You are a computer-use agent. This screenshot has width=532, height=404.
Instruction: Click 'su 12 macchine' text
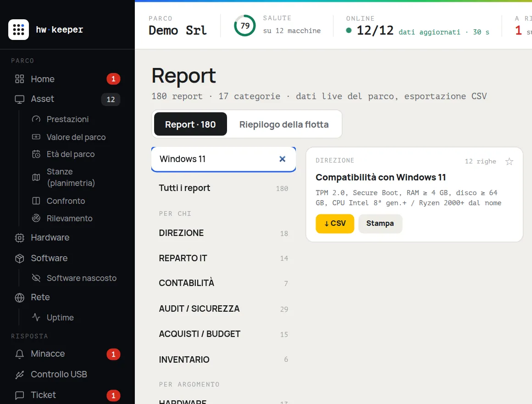292,31
